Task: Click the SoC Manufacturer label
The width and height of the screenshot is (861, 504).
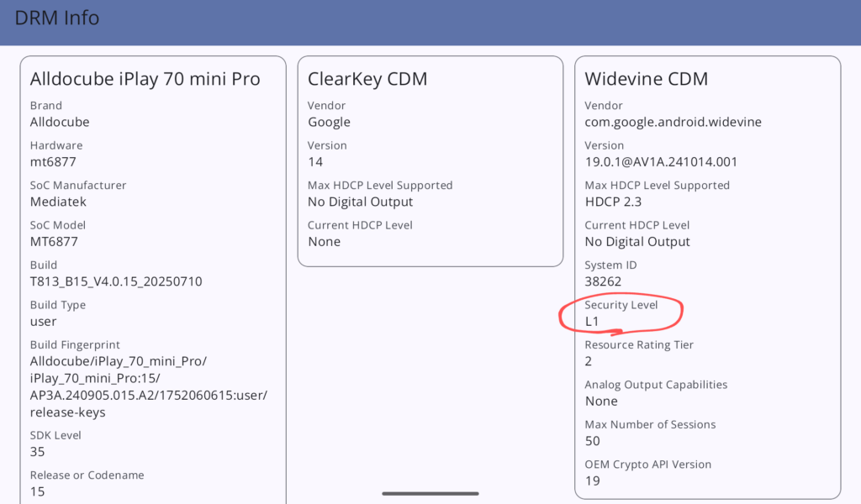Action: (x=78, y=186)
